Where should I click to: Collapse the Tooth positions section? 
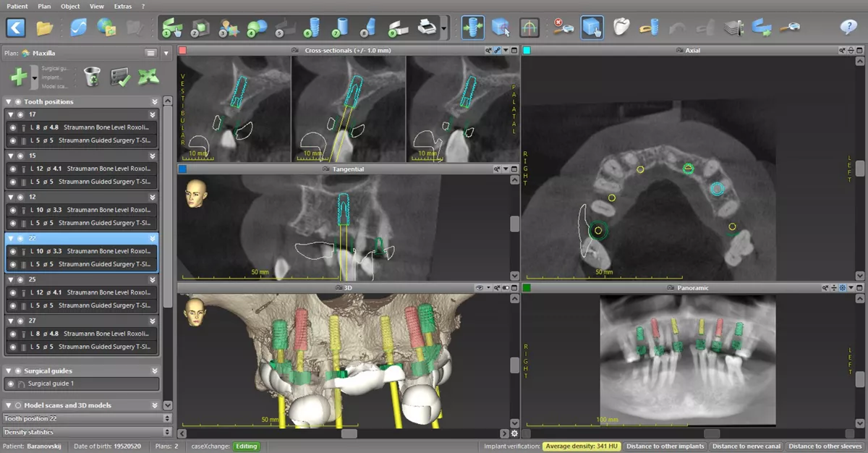pyautogui.click(x=9, y=102)
